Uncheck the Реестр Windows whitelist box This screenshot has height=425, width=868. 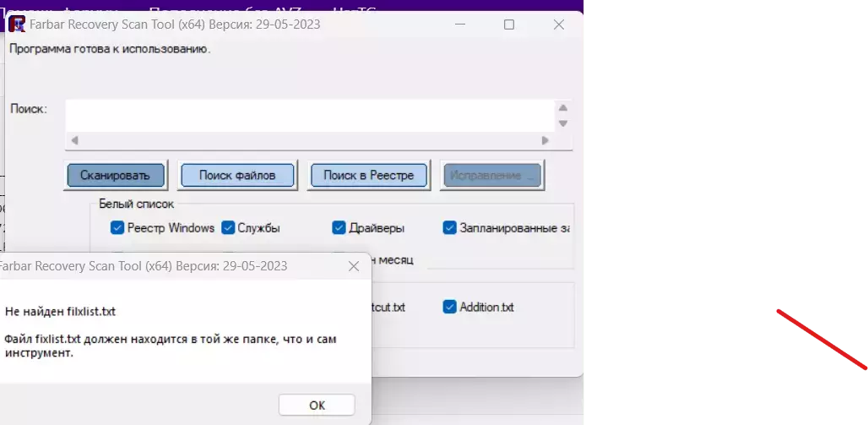(117, 228)
